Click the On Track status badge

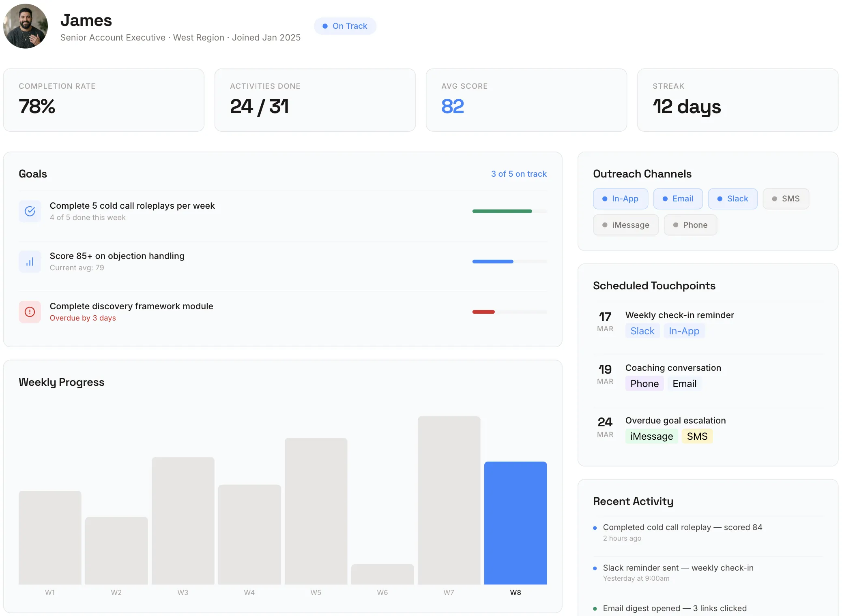(345, 26)
